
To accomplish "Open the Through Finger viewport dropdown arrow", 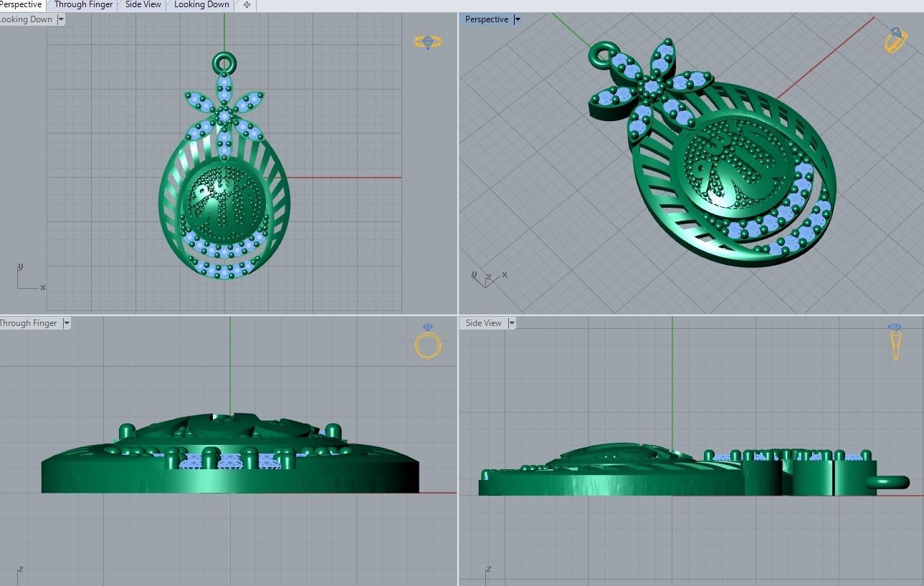I will 66,324.
